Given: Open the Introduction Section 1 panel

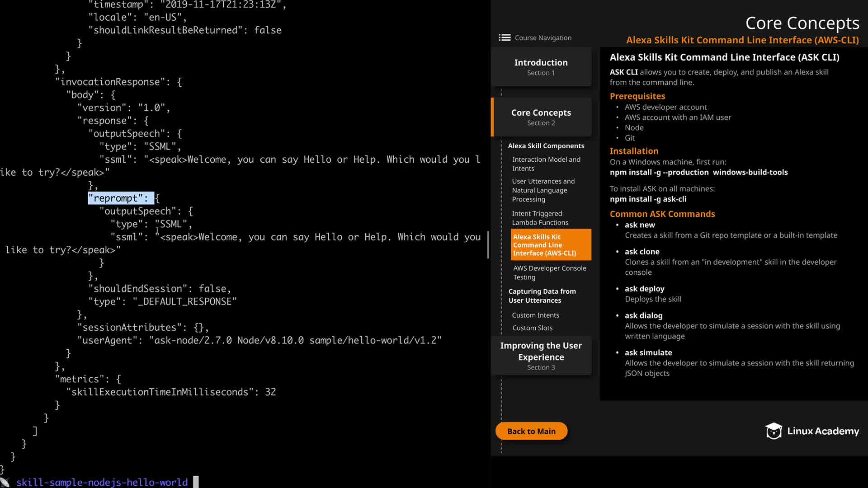Looking at the screenshot, I should pos(541,67).
